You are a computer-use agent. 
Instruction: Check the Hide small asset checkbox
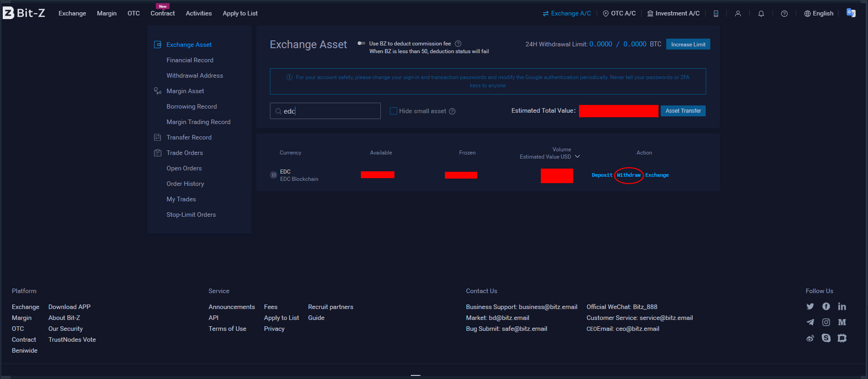(394, 111)
